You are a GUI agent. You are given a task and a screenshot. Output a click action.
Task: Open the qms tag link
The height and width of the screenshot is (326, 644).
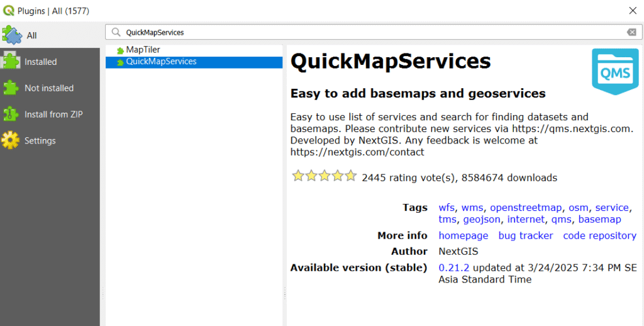click(x=561, y=220)
